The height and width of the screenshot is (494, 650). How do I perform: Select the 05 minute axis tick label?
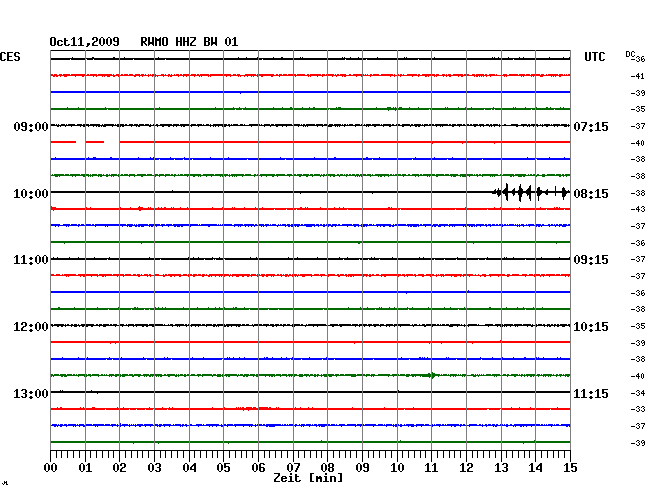coord(223,468)
